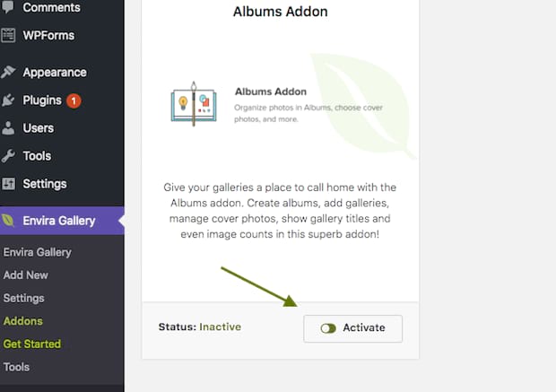Open the Addons submenu page
556x392 pixels.
click(x=22, y=321)
